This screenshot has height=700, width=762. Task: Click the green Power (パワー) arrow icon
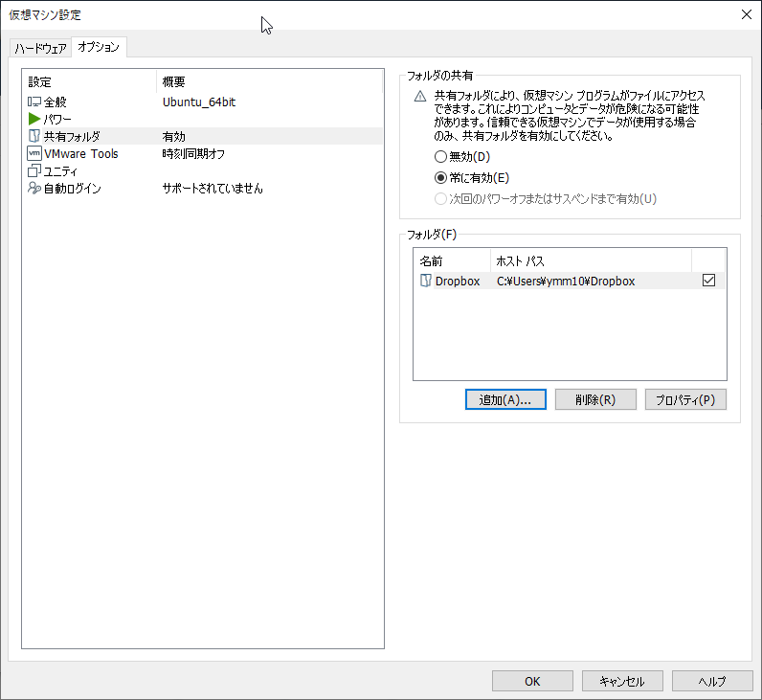click(34, 119)
